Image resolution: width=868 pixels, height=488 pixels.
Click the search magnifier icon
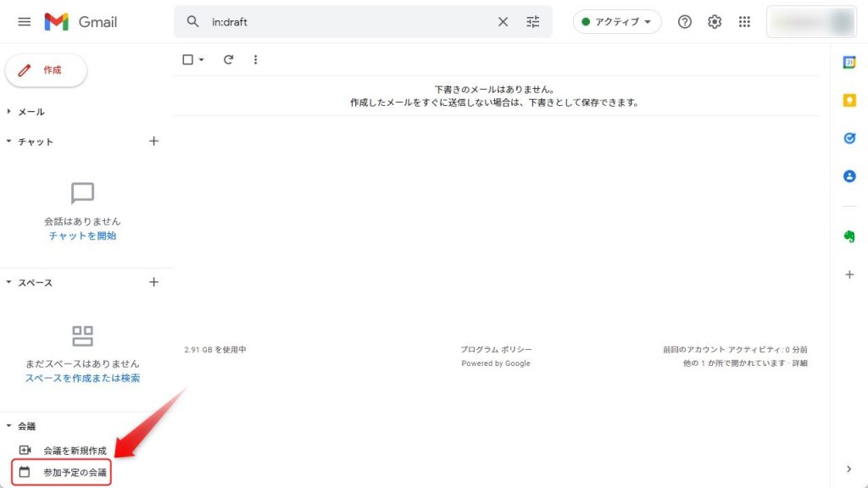tap(192, 21)
